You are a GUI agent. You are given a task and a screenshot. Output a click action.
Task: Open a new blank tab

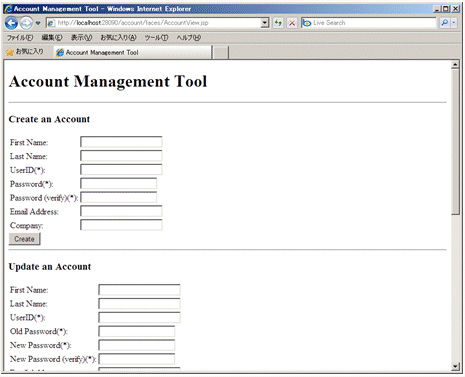[x=221, y=53]
